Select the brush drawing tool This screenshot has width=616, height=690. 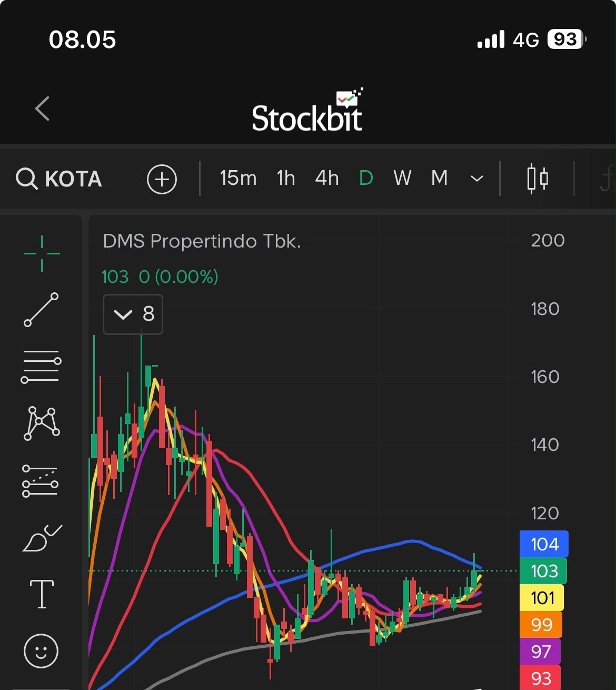click(42, 538)
